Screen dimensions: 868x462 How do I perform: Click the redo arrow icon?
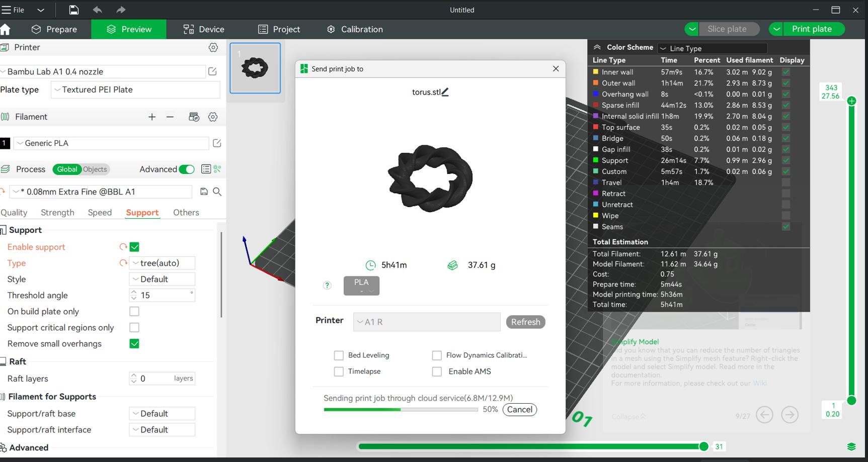click(121, 10)
